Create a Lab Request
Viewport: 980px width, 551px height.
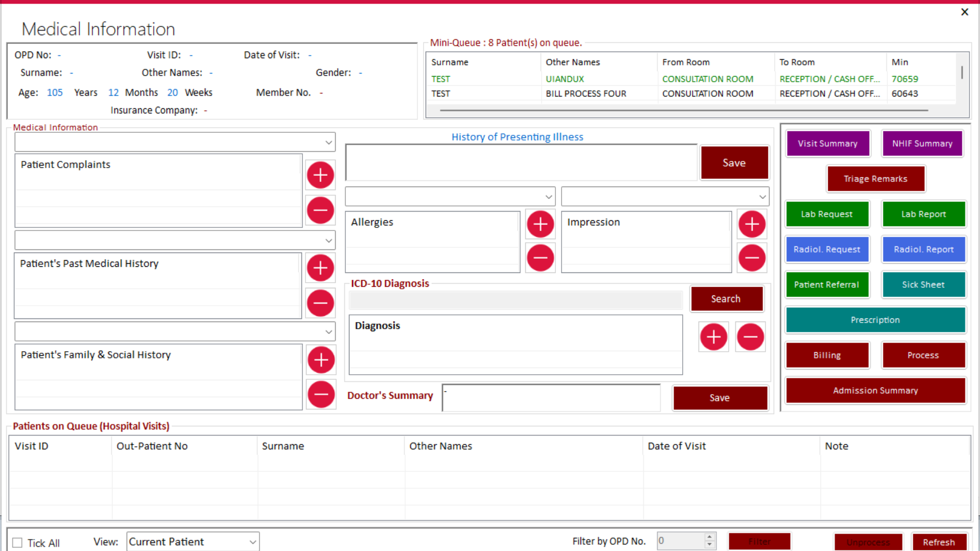827,214
